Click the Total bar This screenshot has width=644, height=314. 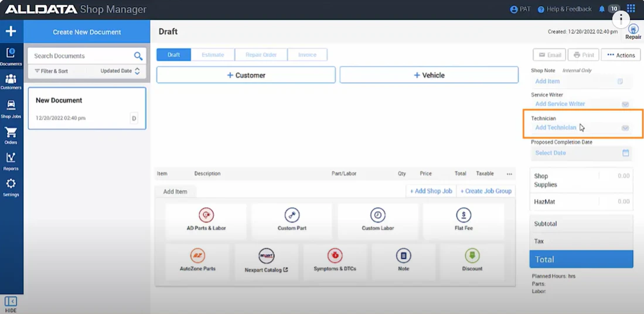[581, 259]
